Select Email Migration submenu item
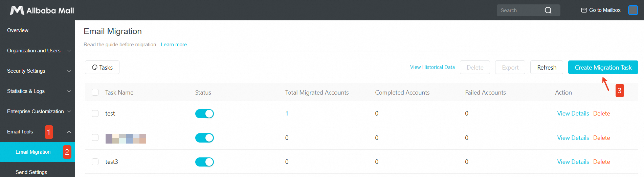 37,152
